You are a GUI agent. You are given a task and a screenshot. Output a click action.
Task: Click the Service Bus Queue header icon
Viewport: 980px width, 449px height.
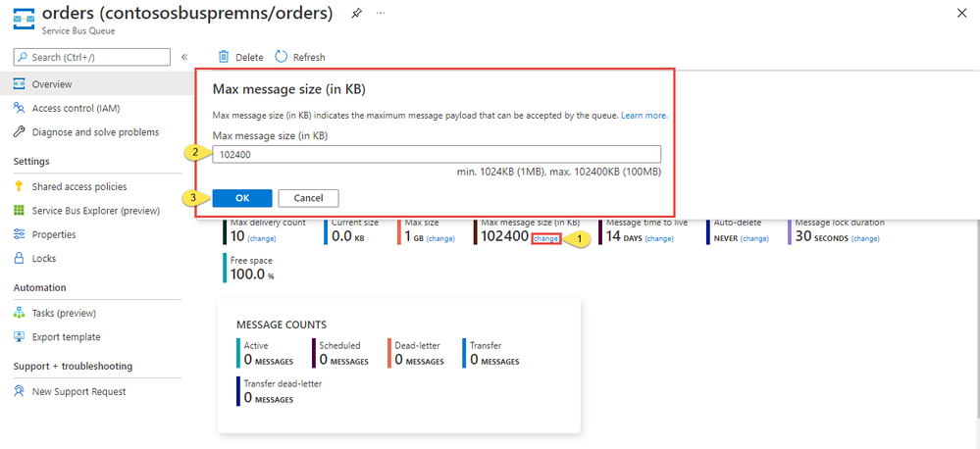click(x=25, y=18)
